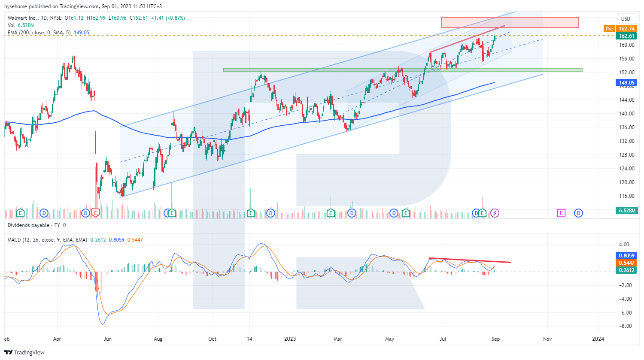The height and width of the screenshot is (360, 644).
Task: Click the 128.00 price axis label
Action: point(627,155)
